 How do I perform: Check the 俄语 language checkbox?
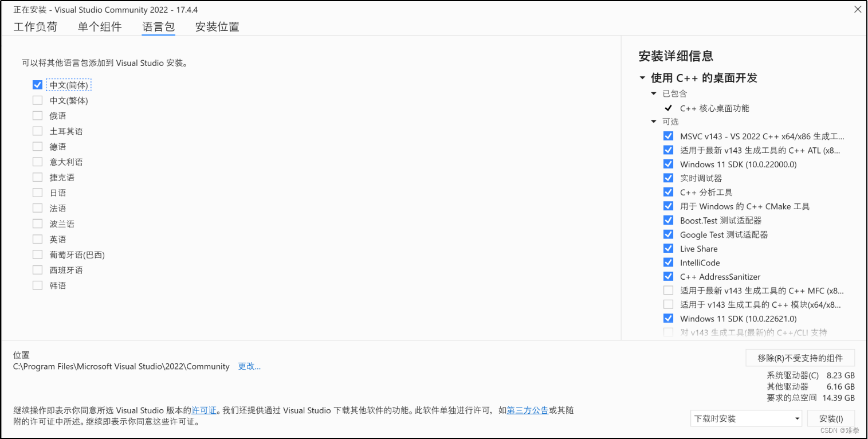38,116
